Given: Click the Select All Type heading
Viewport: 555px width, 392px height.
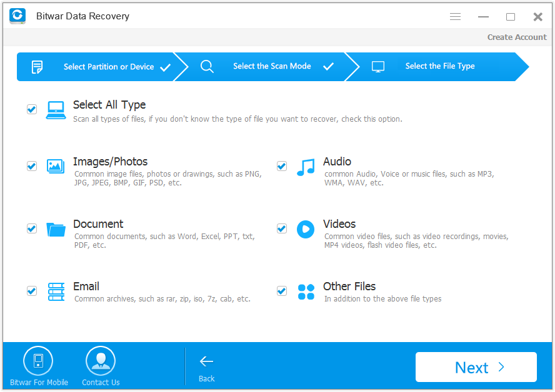Looking at the screenshot, I should (109, 105).
